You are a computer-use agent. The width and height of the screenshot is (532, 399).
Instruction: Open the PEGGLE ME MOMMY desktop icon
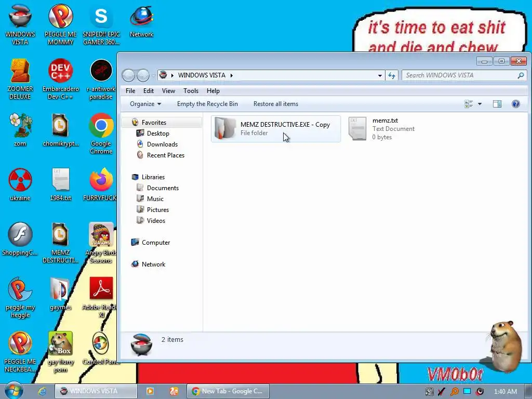tap(60, 24)
